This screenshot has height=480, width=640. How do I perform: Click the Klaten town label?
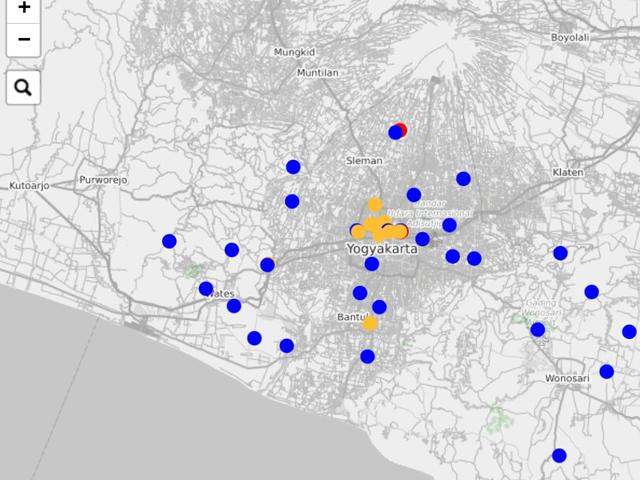coord(567,172)
